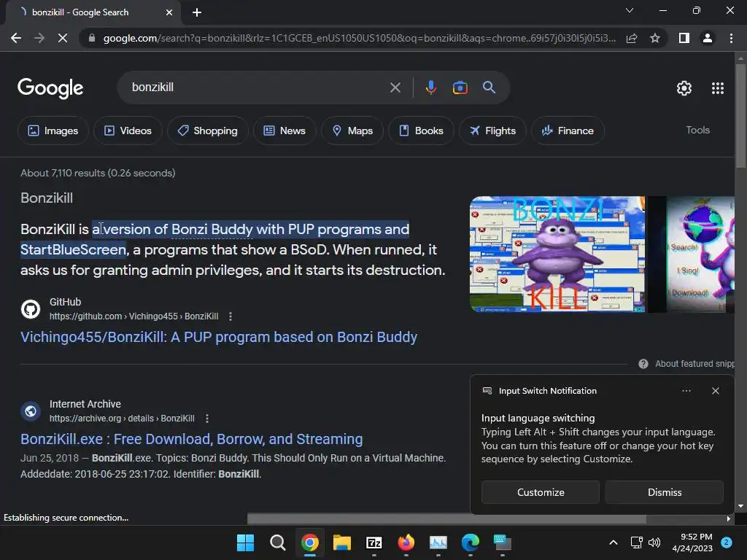This screenshot has height=560, width=747.
Task: Open File Explorer from taskbar
Action: click(342, 542)
